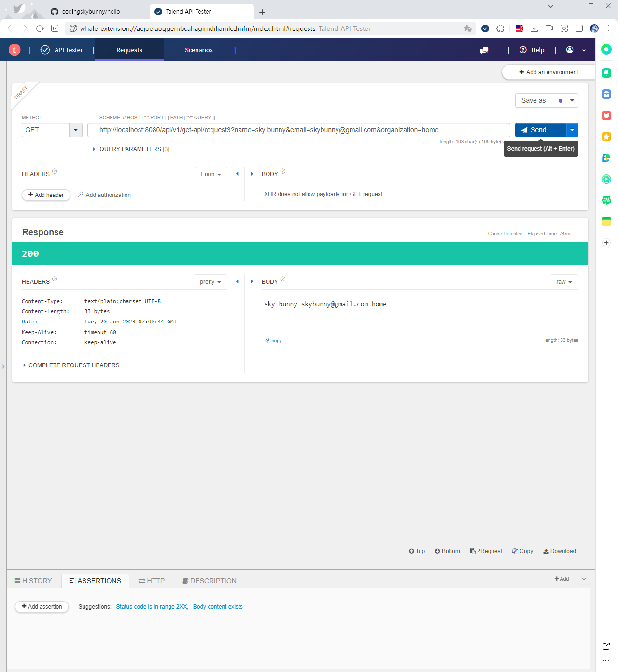Open request headers Form dropdown
The width and height of the screenshot is (618, 672).
point(211,174)
